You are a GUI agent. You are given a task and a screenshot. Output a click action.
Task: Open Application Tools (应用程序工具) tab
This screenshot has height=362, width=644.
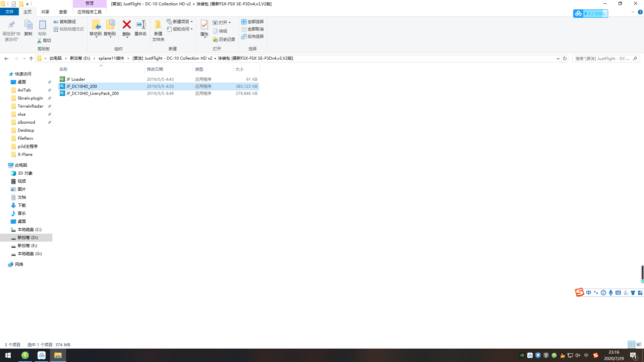coord(90,12)
